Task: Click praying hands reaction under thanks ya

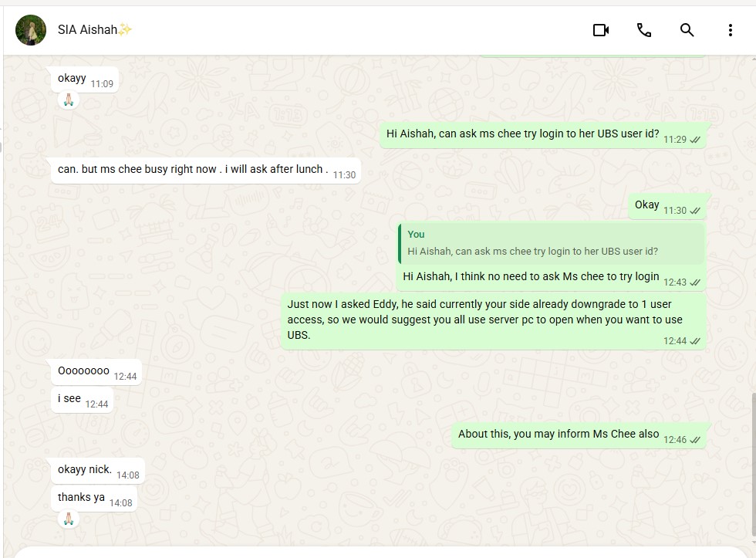Action: point(69,519)
